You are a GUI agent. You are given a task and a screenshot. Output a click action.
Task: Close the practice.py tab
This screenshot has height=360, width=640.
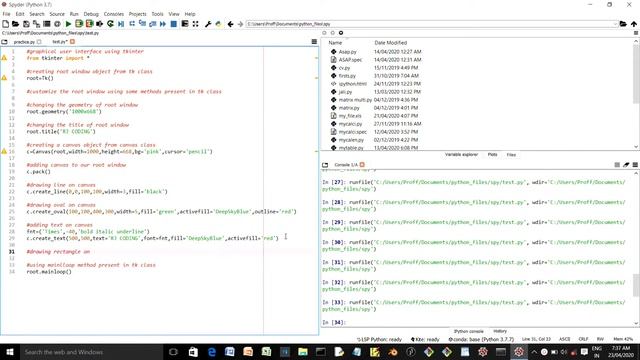click(x=39, y=42)
